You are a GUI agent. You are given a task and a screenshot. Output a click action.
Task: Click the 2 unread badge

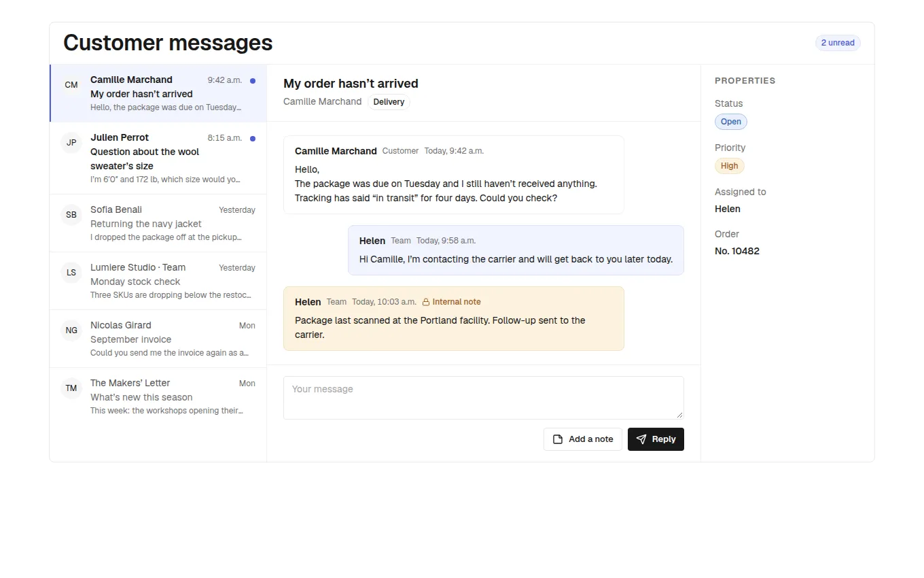(838, 43)
